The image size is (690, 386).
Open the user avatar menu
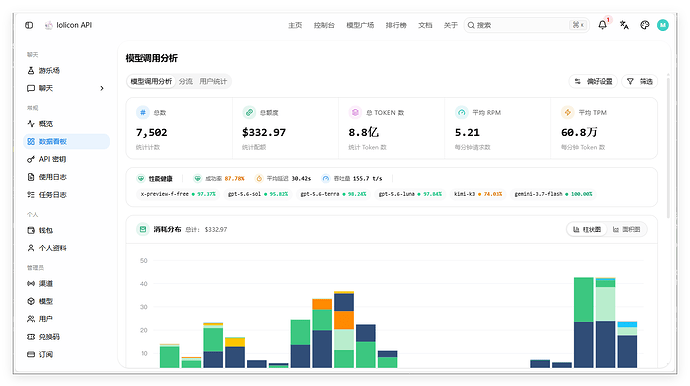coord(663,25)
